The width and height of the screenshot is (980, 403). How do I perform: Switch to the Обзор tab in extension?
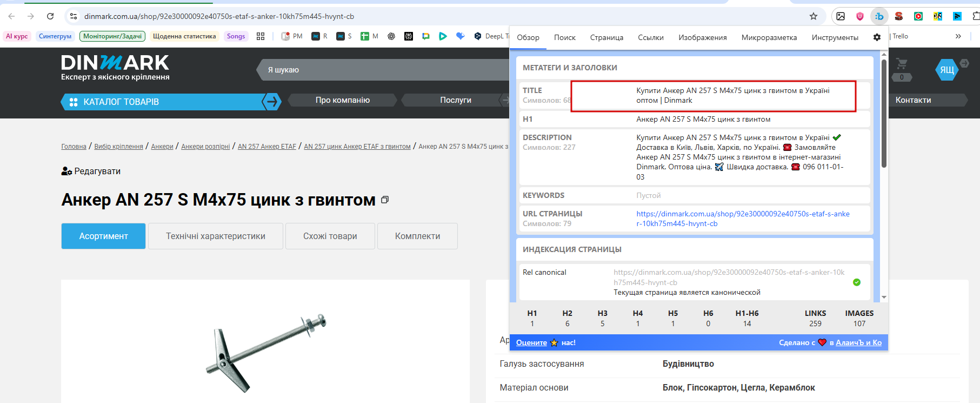(x=528, y=37)
